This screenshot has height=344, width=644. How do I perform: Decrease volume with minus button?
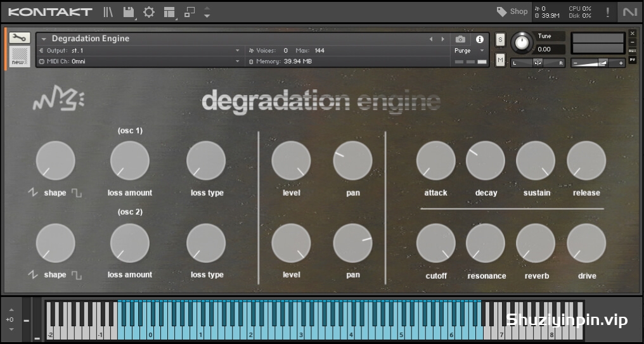576,63
